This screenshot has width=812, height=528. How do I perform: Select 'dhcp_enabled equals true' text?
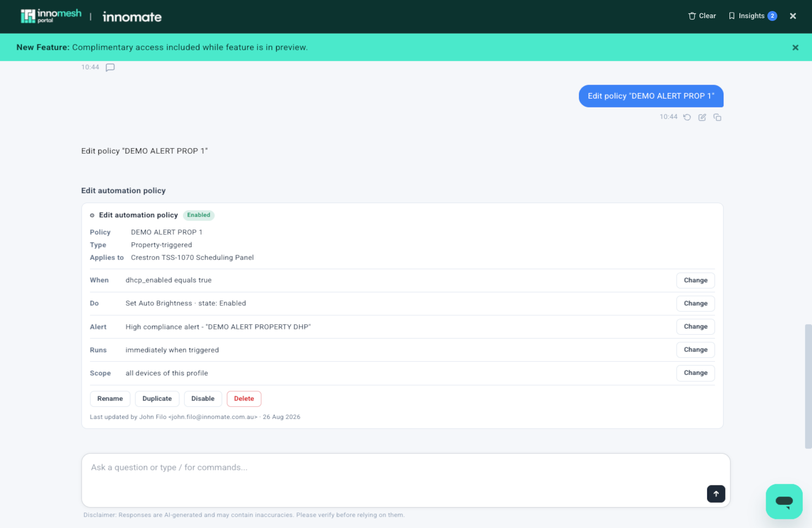click(169, 280)
